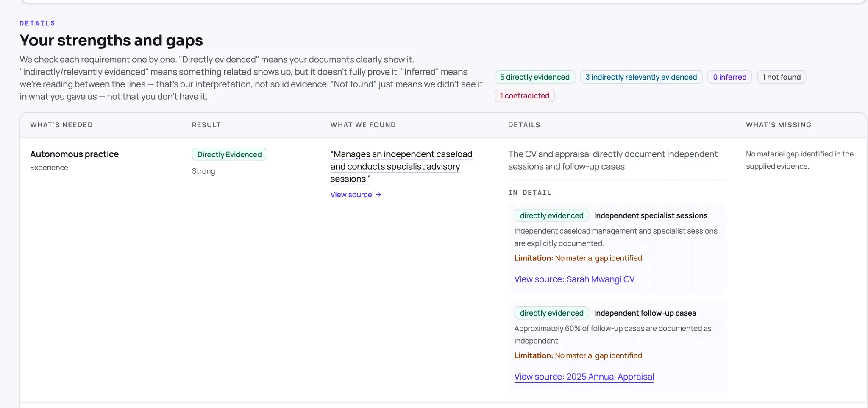Viewport: 868px width, 408px height.
Task: Click the Your strengths and gaps heading
Action: (x=111, y=40)
